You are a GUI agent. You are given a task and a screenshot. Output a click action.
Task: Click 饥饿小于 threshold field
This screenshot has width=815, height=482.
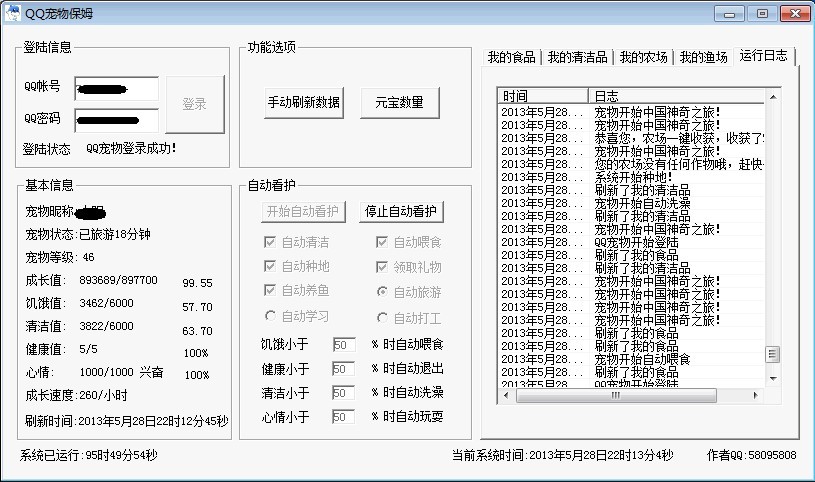point(344,344)
